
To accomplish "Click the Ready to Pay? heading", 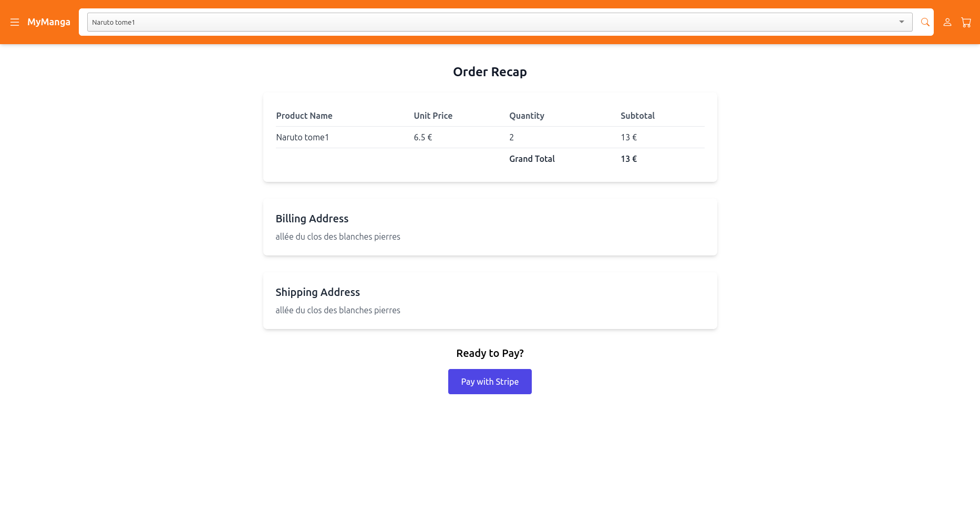I will (490, 353).
